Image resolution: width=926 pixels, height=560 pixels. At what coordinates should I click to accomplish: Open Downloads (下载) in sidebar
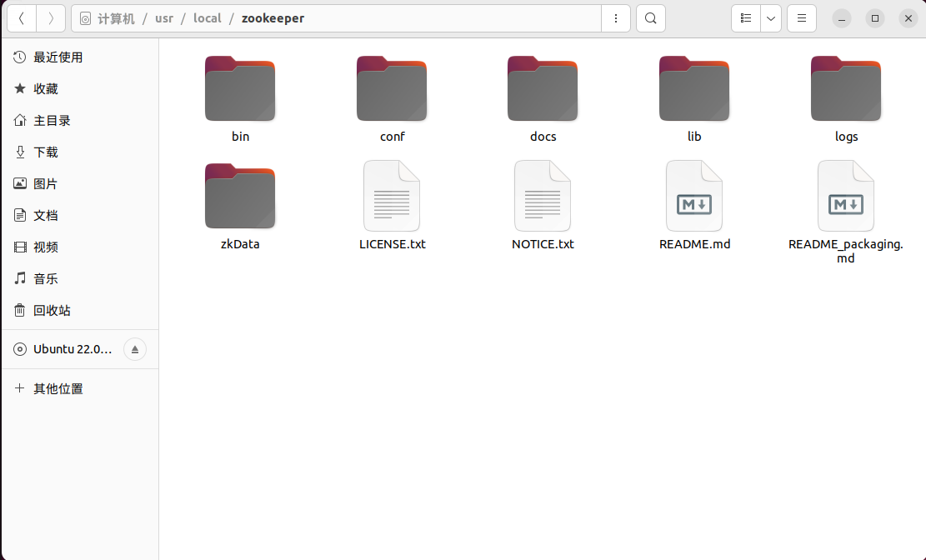point(80,152)
